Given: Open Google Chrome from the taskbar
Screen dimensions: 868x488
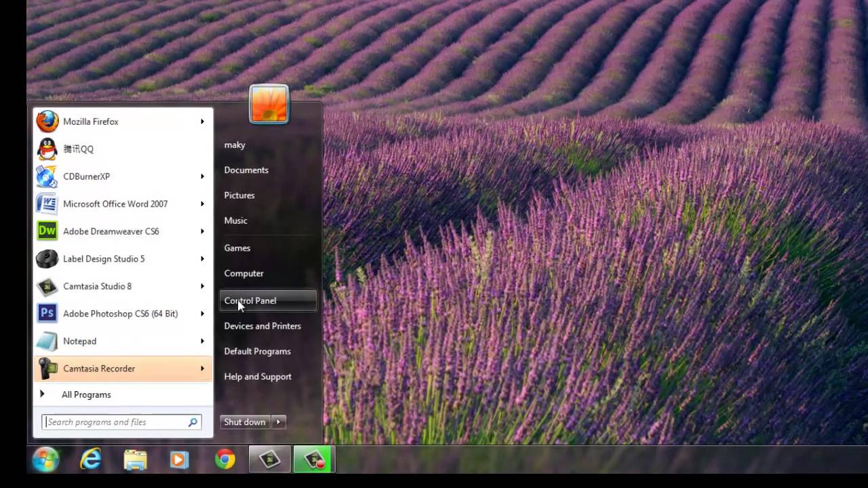Looking at the screenshot, I should click(224, 460).
